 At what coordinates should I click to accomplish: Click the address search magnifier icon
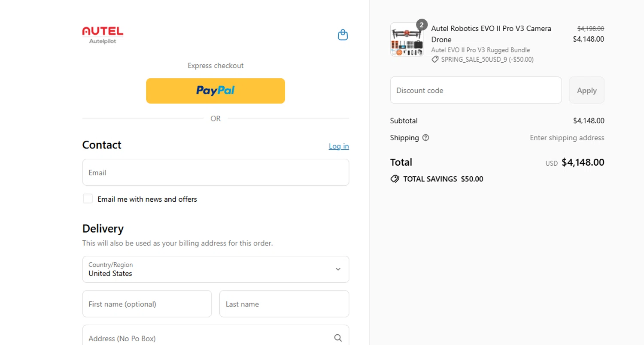(x=338, y=338)
